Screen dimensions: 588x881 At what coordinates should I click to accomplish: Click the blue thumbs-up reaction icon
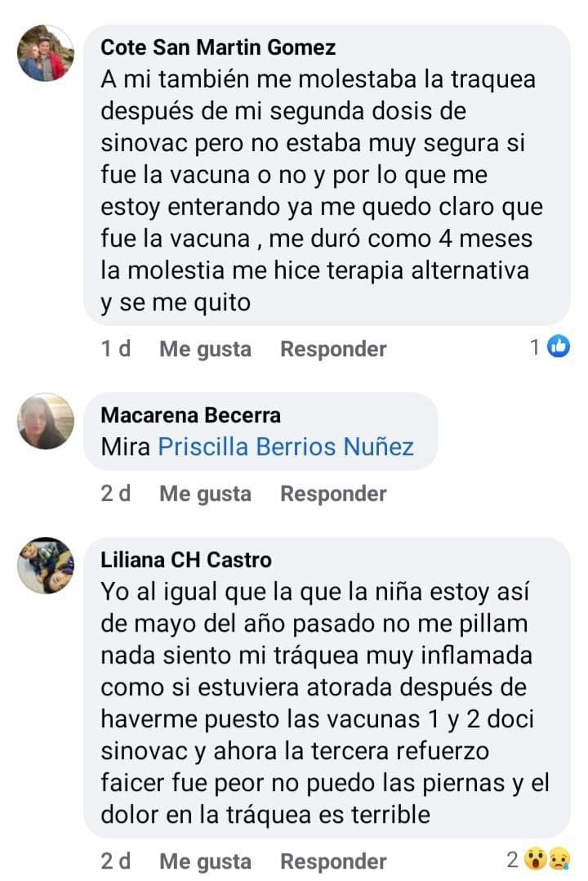(559, 347)
